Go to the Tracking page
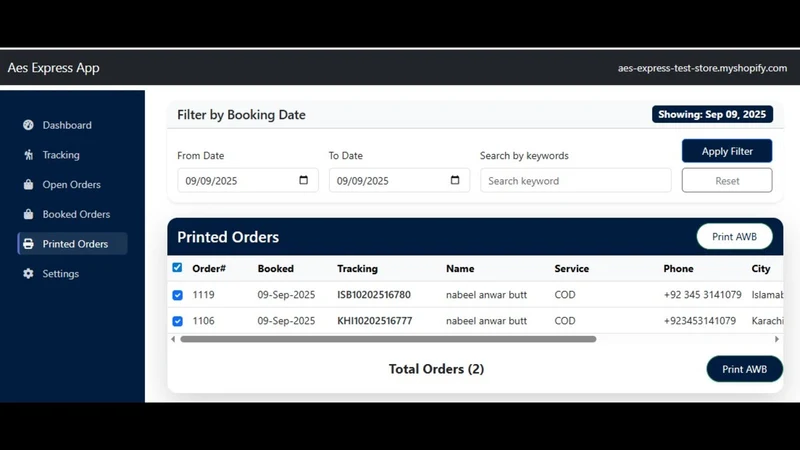Image resolution: width=800 pixels, height=450 pixels. point(72,155)
